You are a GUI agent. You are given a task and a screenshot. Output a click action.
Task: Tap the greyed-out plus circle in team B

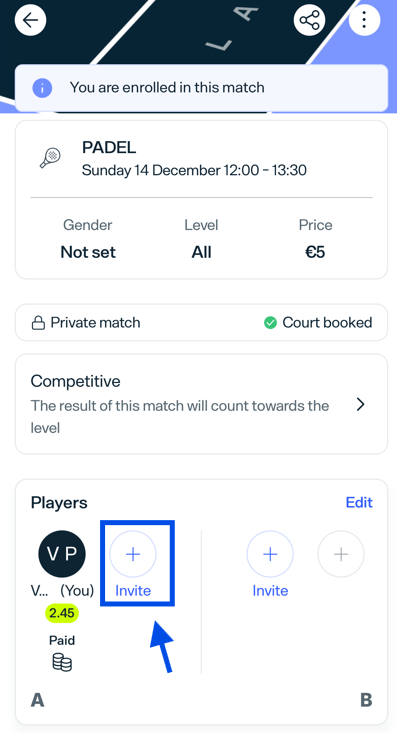point(341,554)
